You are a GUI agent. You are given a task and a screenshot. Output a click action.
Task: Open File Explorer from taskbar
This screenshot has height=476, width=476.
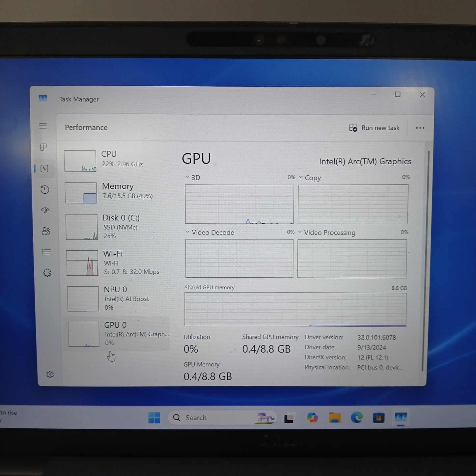[335, 418]
